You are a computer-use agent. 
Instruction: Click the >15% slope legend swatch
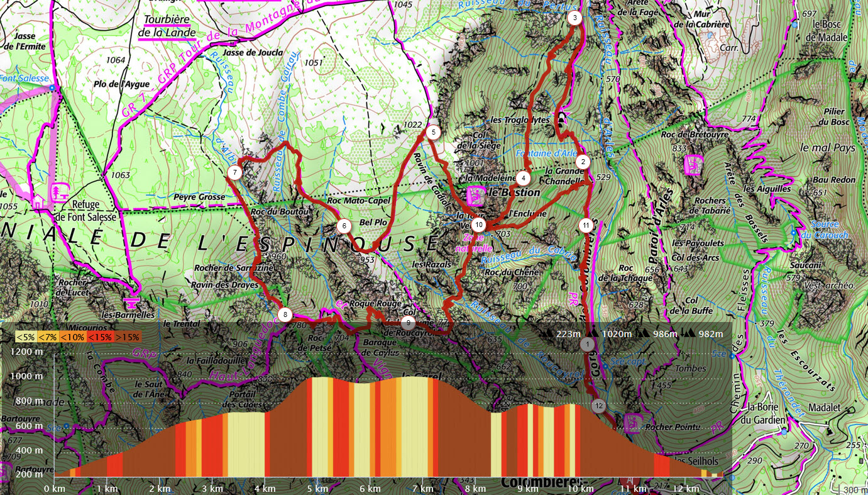click(128, 337)
